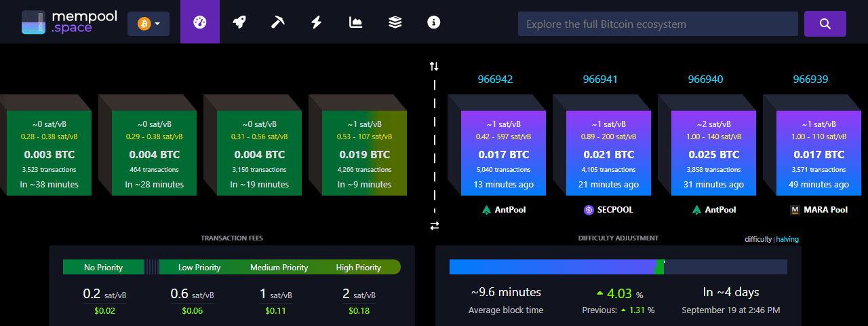This screenshot has height=326, width=868.
Task: Open pending block arriving in ~28 minutes
Action: (x=154, y=154)
